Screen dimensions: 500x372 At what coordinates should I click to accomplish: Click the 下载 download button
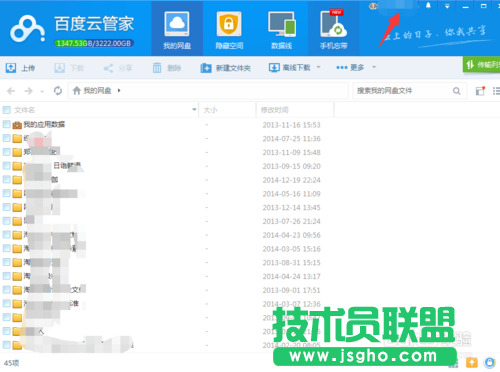tap(69, 68)
